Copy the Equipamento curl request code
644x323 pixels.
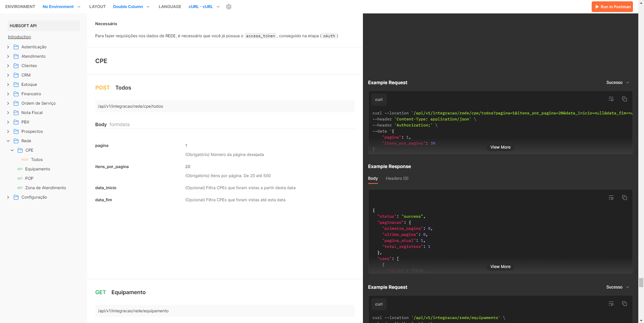[625, 304]
